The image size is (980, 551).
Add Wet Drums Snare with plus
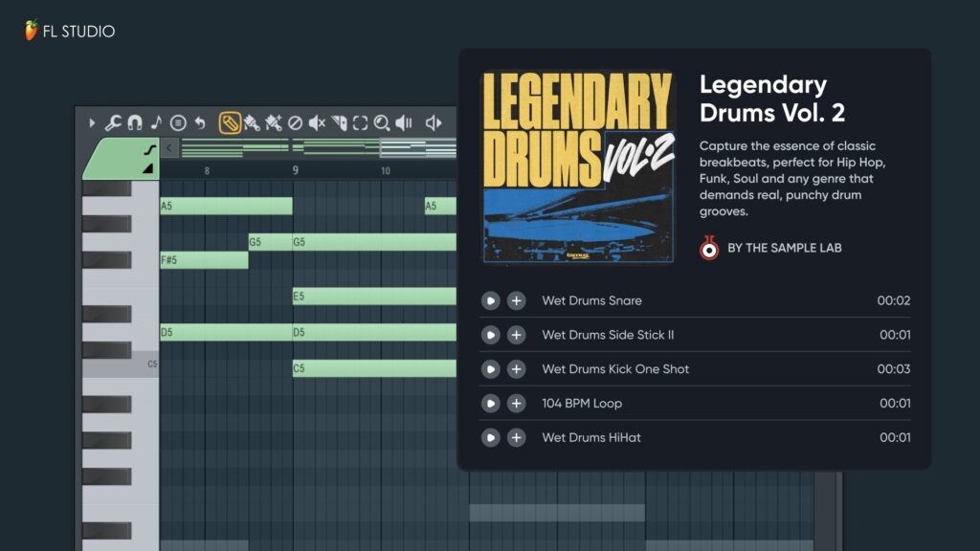(516, 301)
